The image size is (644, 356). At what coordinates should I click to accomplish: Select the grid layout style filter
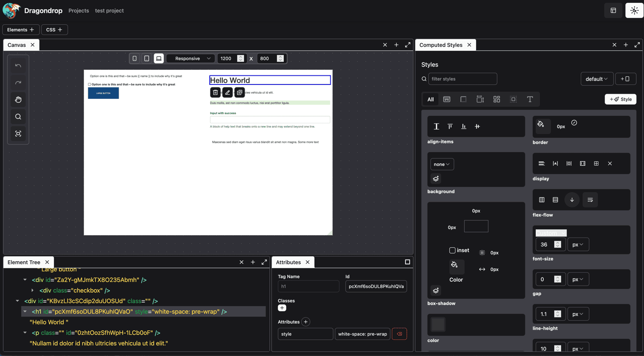497,99
